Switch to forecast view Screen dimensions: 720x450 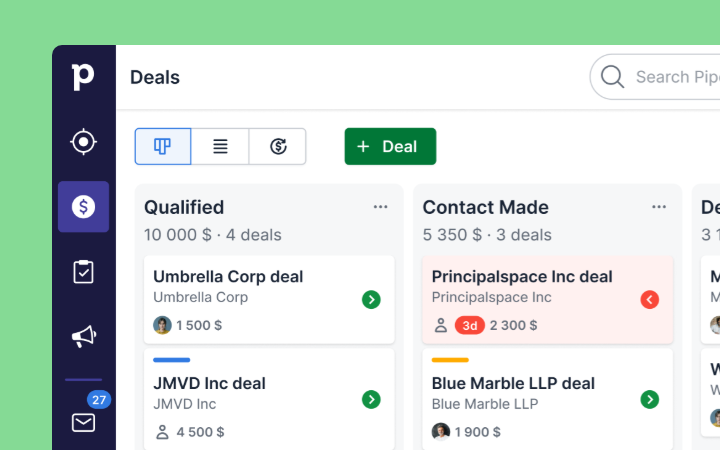(x=278, y=146)
